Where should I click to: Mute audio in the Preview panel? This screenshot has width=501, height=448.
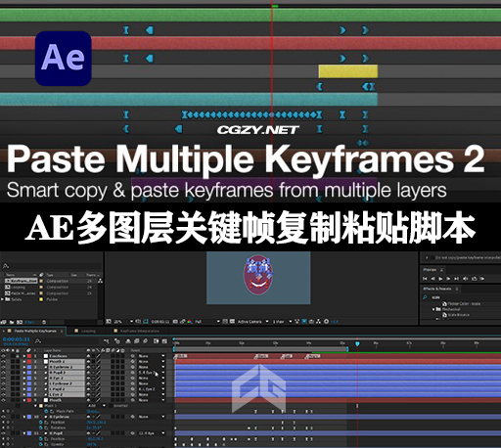[x=466, y=279]
